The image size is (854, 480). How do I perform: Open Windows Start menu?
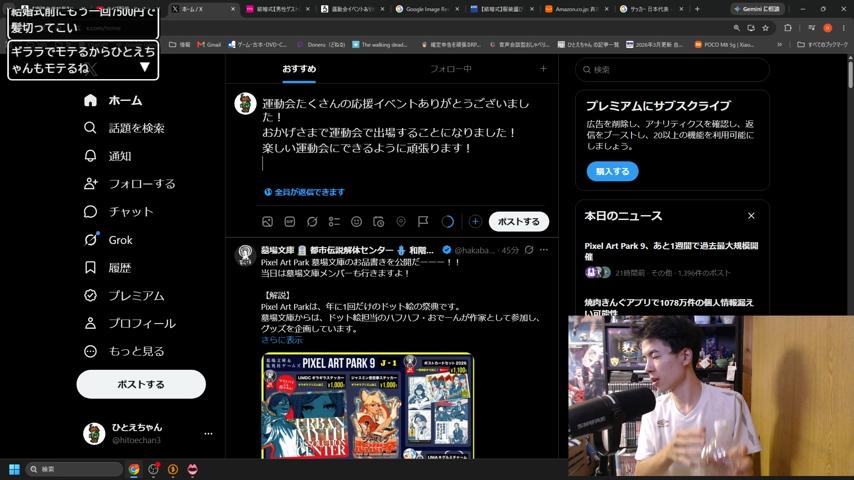point(14,469)
